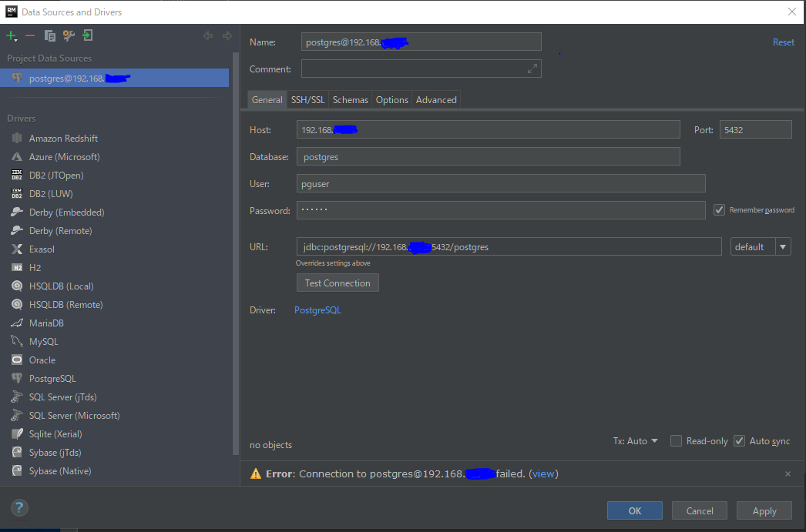Click into the Database input field
Image resolution: width=806 pixels, height=532 pixels.
(488, 157)
